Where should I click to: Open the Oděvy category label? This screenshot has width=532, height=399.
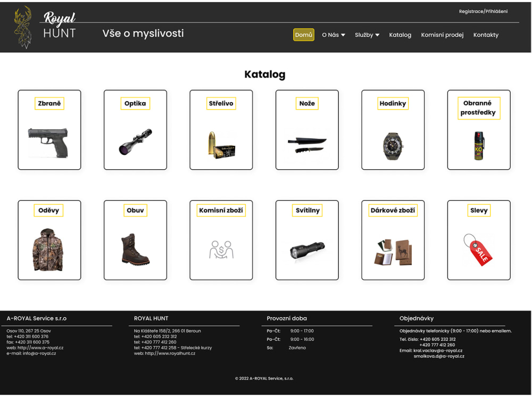(48, 210)
